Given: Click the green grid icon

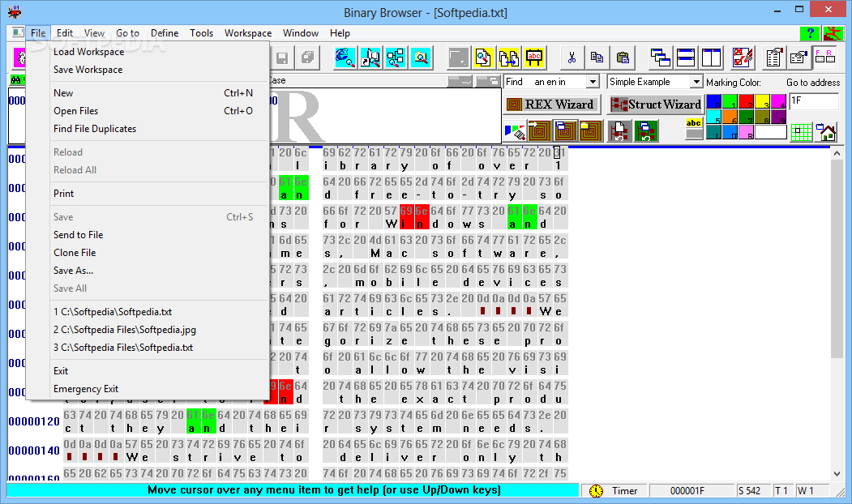Looking at the screenshot, I should click(x=801, y=132).
